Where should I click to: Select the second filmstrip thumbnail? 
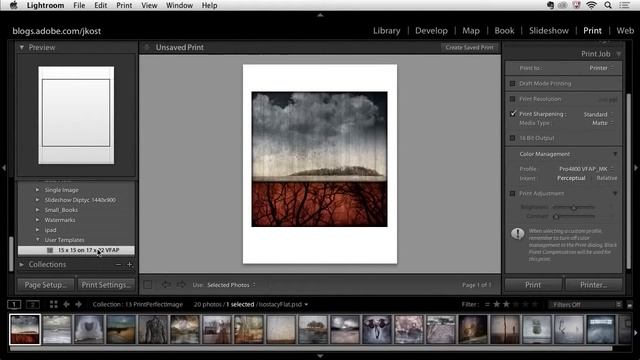point(57,329)
